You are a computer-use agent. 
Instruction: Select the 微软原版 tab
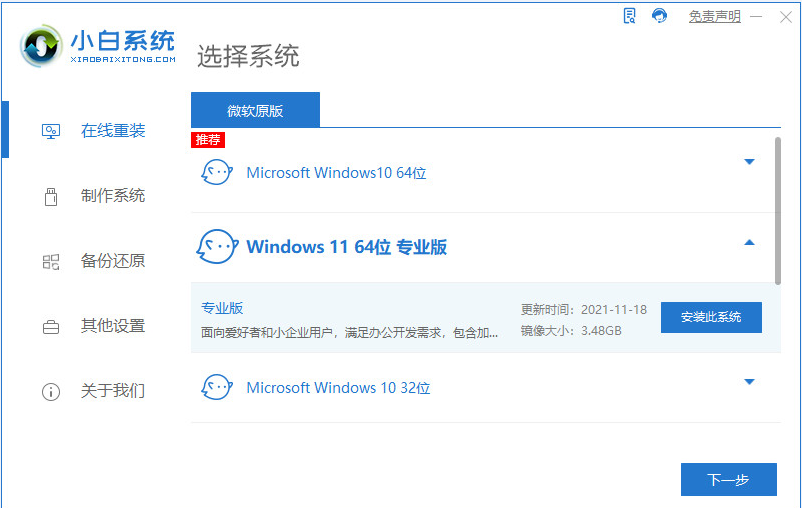(x=255, y=110)
